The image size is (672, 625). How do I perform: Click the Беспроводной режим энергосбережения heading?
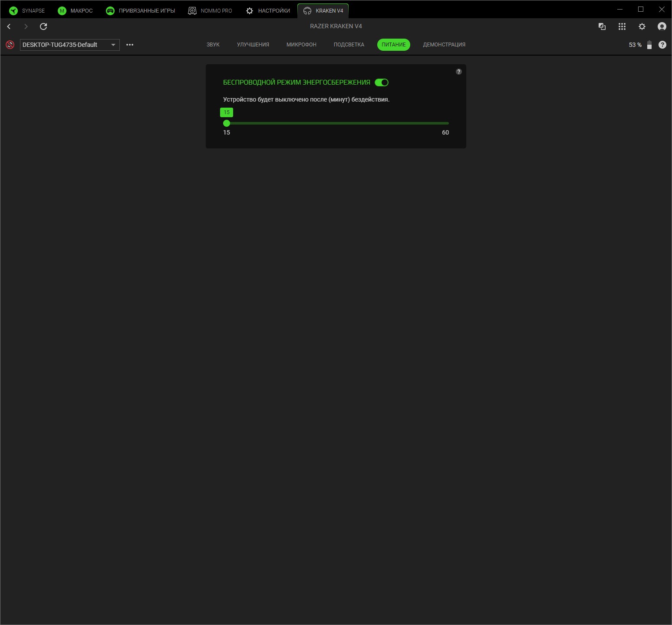pyautogui.click(x=296, y=82)
